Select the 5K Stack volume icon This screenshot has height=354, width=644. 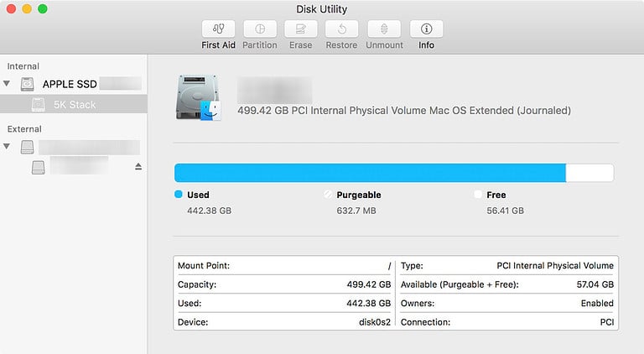(39, 105)
